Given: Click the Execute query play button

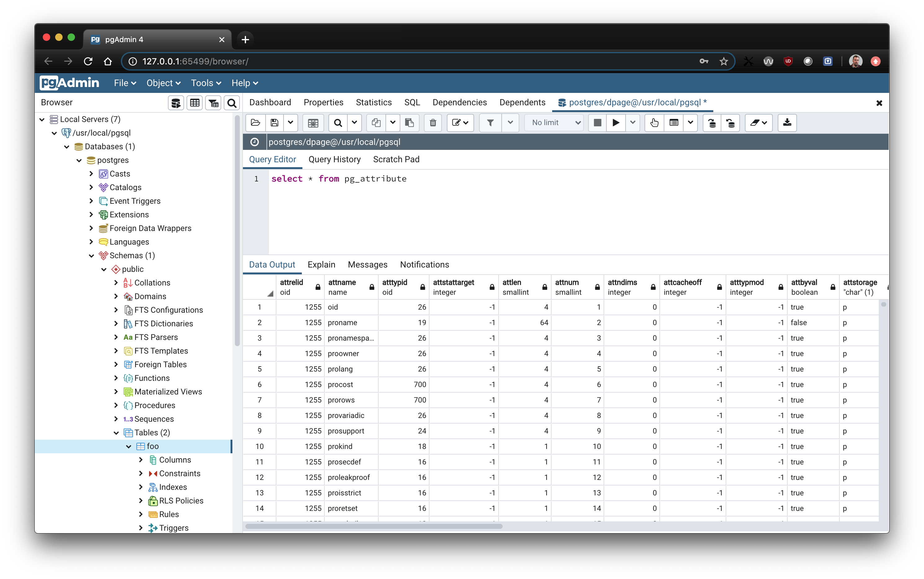Looking at the screenshot, I should [615, 123].
